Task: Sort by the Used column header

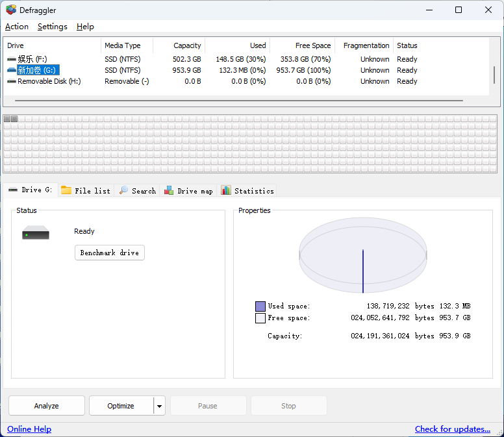Action: coord(238,45)
